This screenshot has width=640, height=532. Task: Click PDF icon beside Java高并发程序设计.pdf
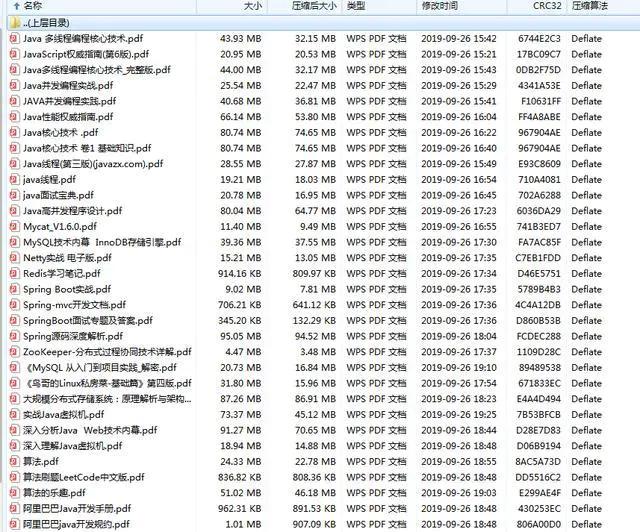14,211
